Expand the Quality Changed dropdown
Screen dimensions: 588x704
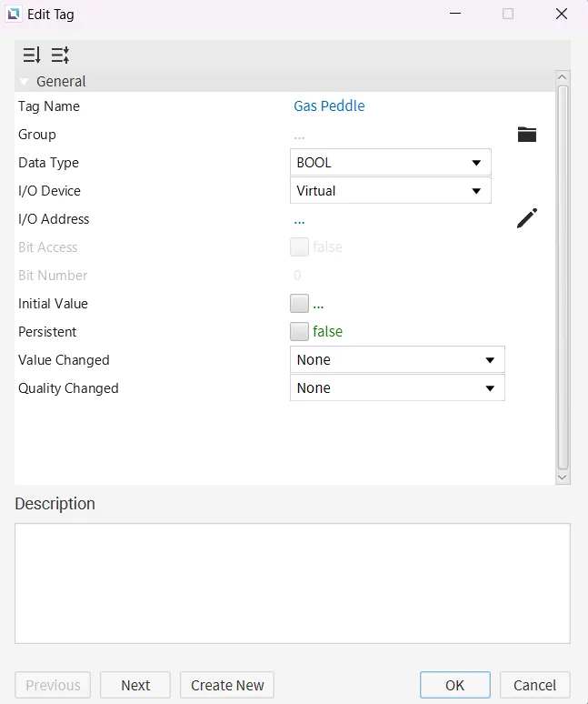[x=396, y=388]
